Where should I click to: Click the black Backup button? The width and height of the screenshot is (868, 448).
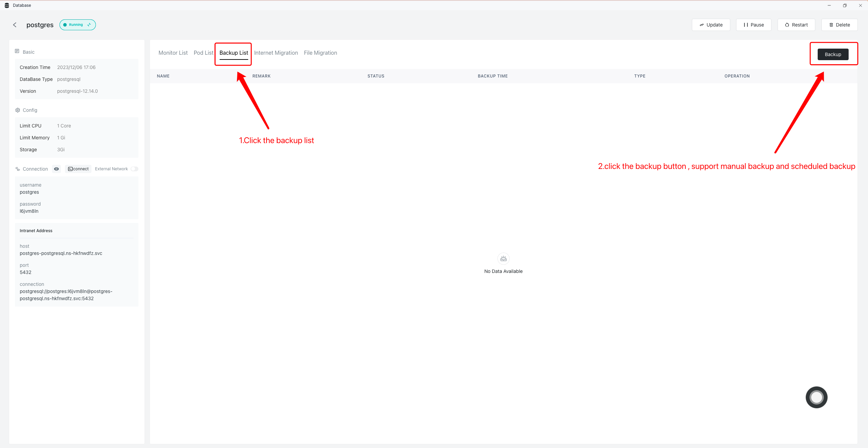(833, 54)
